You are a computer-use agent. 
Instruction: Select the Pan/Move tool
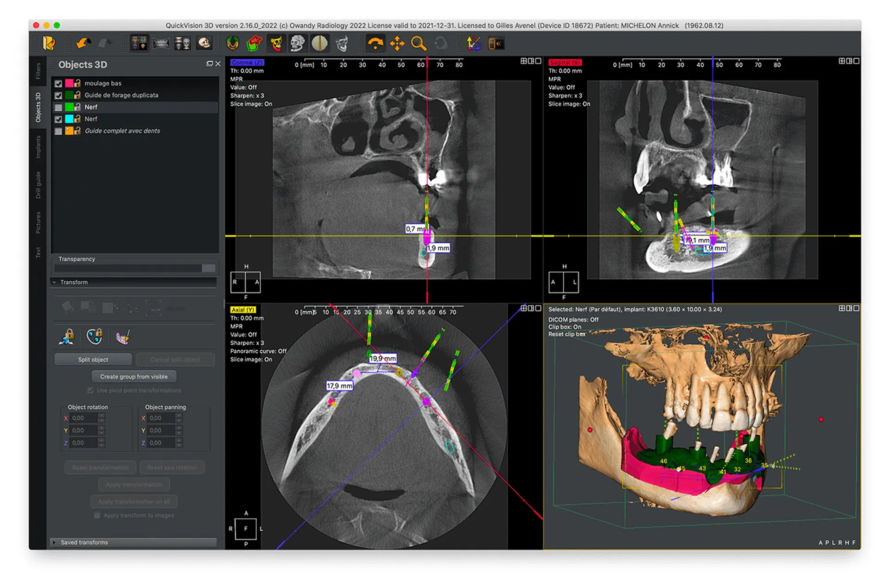pyautogui.click(x=397, y=43)
